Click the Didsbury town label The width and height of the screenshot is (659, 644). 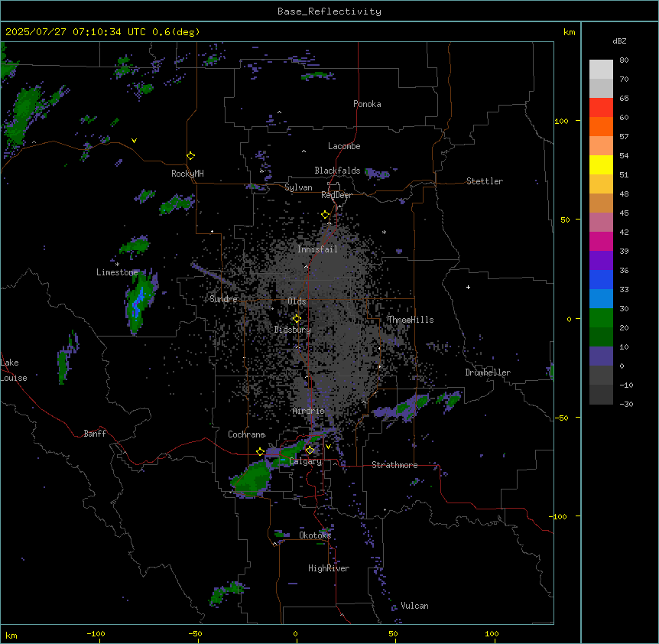pyautogui.click(x=293, y=330)
